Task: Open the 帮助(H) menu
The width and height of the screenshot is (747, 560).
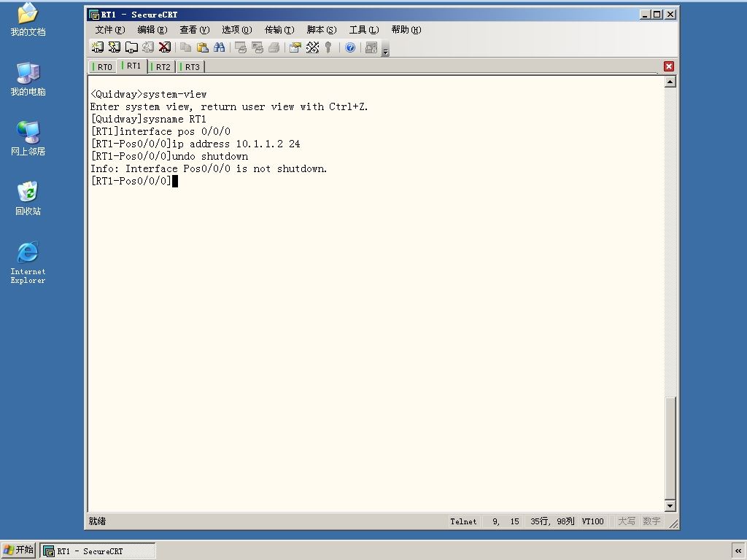Action: [x=406, y=29]
